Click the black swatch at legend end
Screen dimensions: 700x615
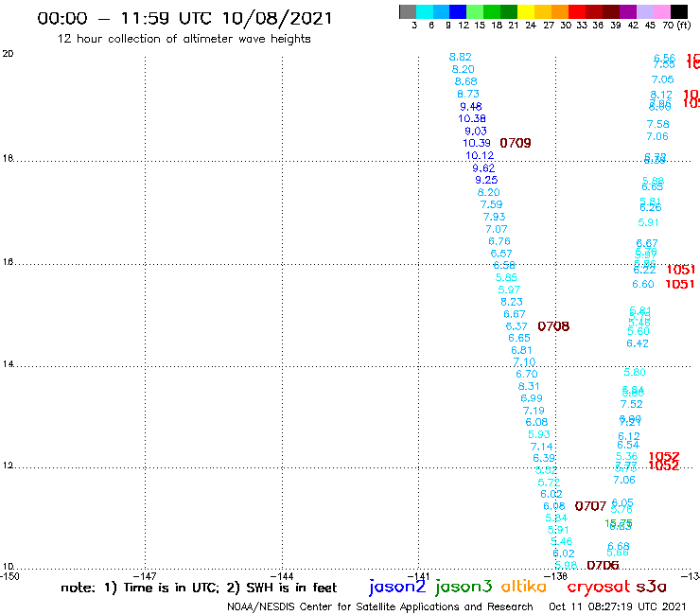tap(679, 11)
